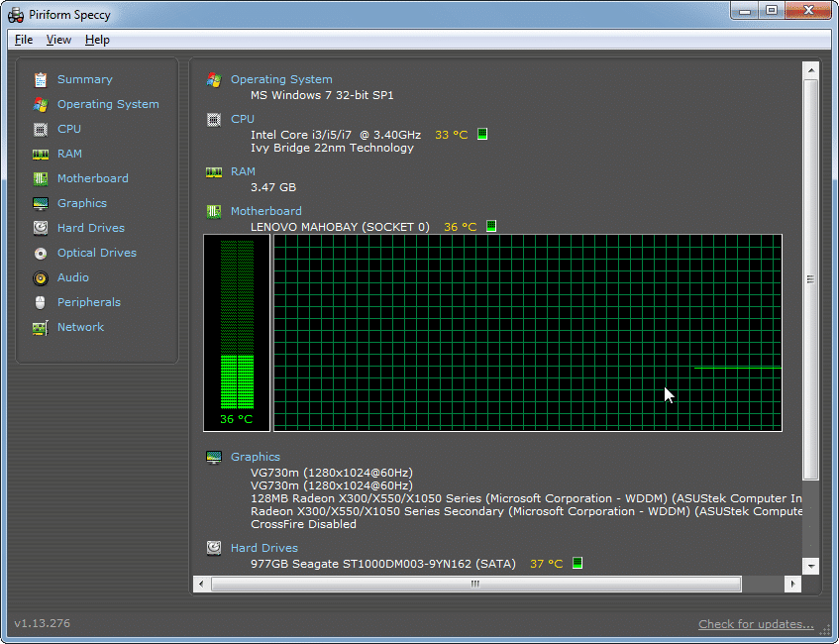Click the Motherboard heading in summary panel

pos(265,211)
